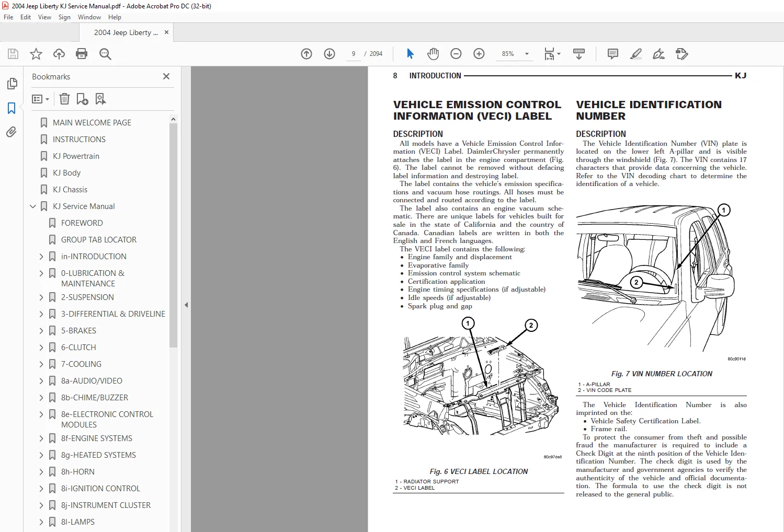Expand the 7-COOLING bookmark
This screenshot has height=532, width=784.
coord(41,364)
